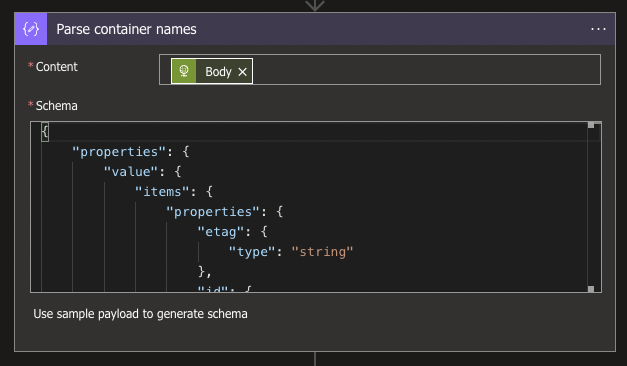The image size is (627, 366).
Task: Click the downward connector arrow above the card
Action: (315, 5)
